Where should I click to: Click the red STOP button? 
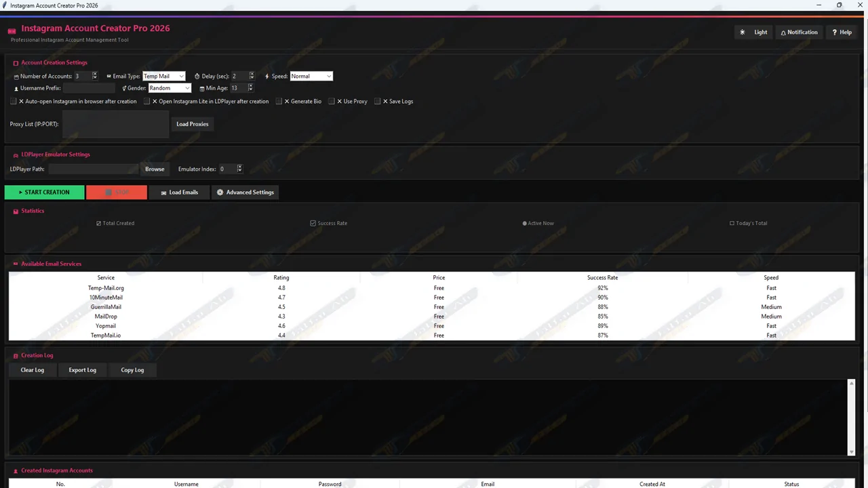[117, 192]
